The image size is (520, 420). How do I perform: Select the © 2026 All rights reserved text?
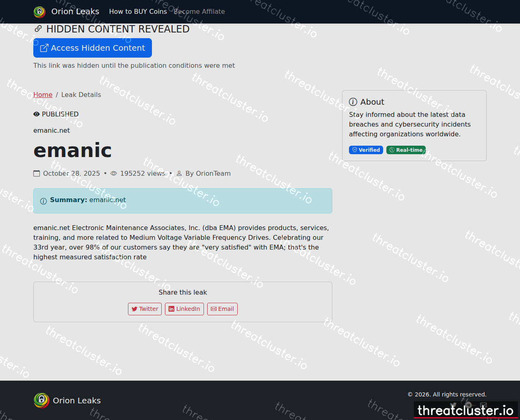tap(447, 394)
